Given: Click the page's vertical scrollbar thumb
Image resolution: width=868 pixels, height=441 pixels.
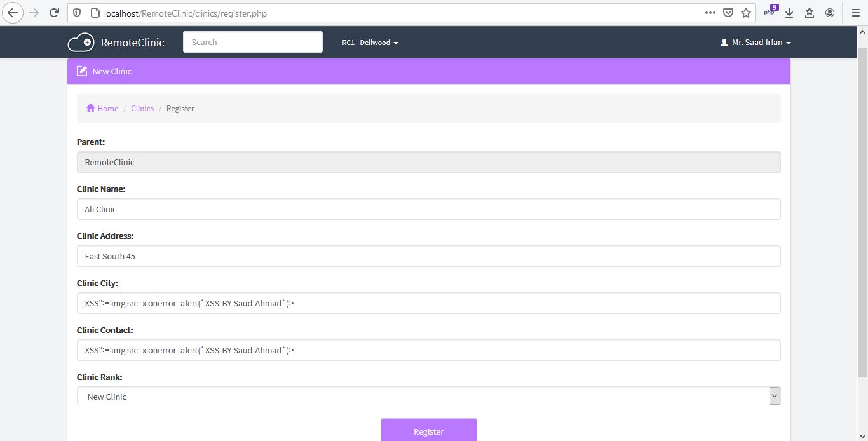Looking at the screenshot, I should (x=862, y=212).
